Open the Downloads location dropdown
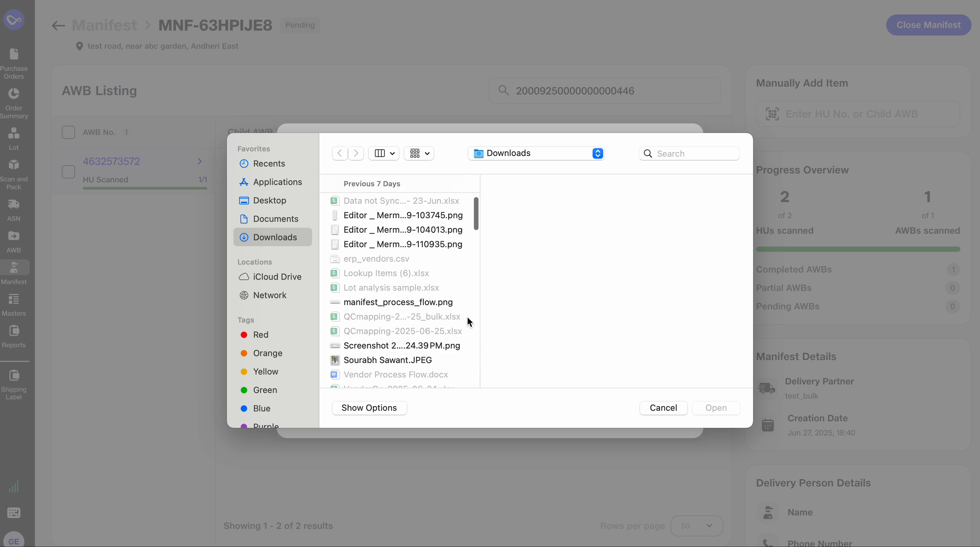Viewport: 980px width, 547px height. (536, 153)
